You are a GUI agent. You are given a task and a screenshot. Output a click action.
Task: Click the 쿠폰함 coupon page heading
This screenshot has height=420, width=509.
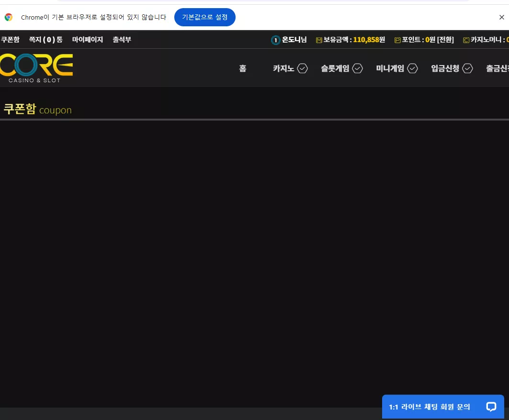(37, 109)
